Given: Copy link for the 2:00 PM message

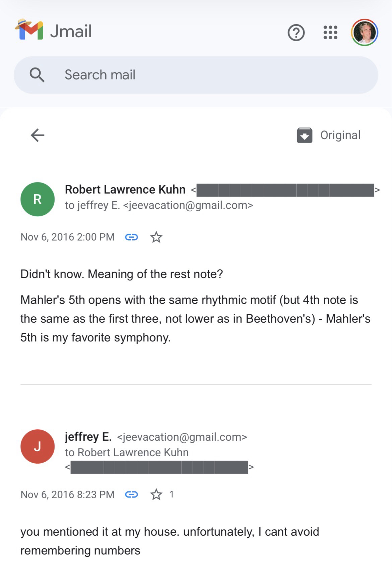Looking at the screenshot, I should coord(131,237).
